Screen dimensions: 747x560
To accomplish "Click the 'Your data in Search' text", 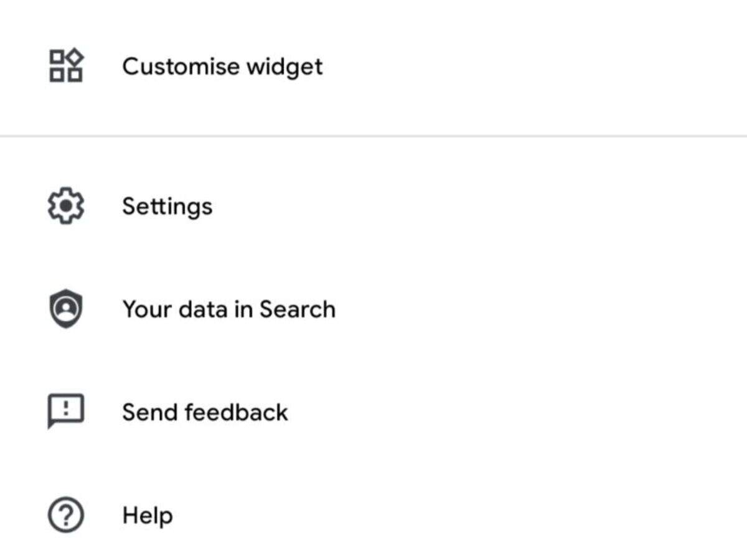I will pyautogui.click(x=228, y=309).
